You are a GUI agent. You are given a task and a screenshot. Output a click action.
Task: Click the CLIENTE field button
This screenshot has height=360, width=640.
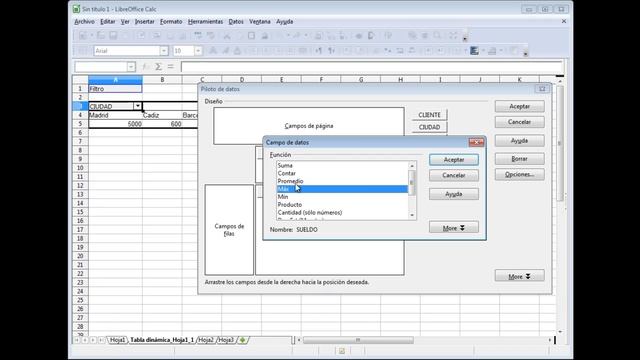[x=429, y=115]
